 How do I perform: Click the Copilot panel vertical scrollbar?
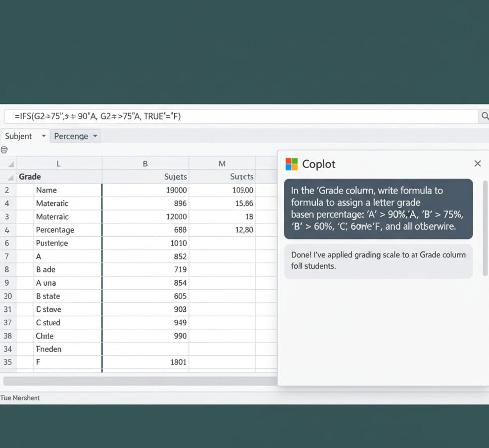485,228
